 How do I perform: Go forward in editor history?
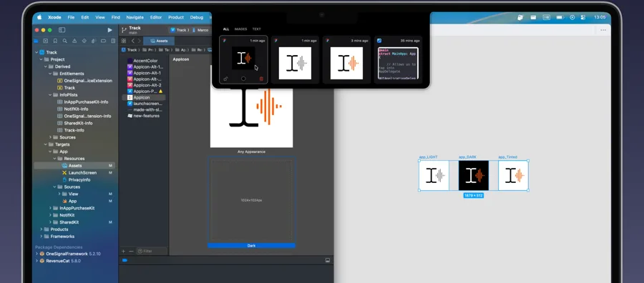140,41
